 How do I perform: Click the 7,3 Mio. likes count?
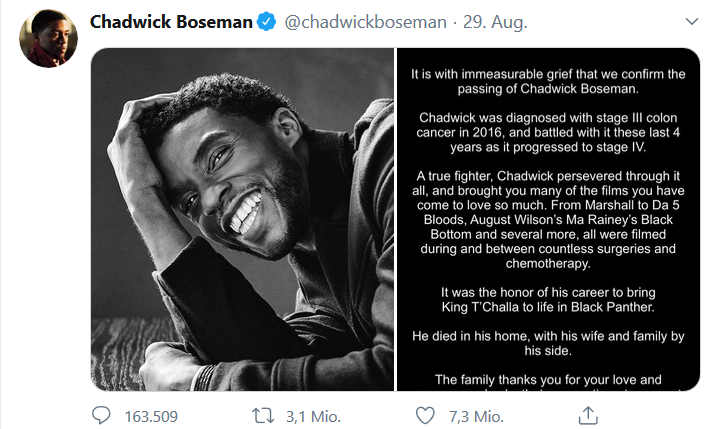point(474,416)
